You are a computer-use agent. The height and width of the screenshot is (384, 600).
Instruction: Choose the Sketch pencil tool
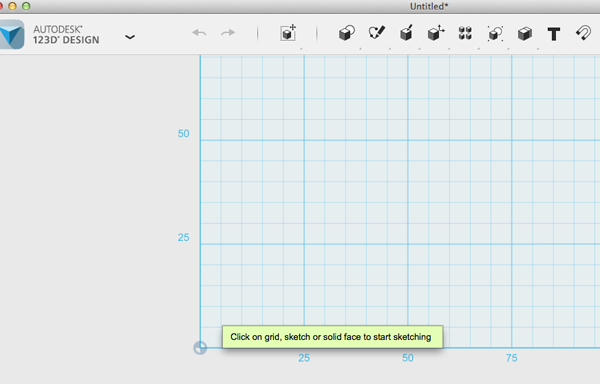click(377, 33)
